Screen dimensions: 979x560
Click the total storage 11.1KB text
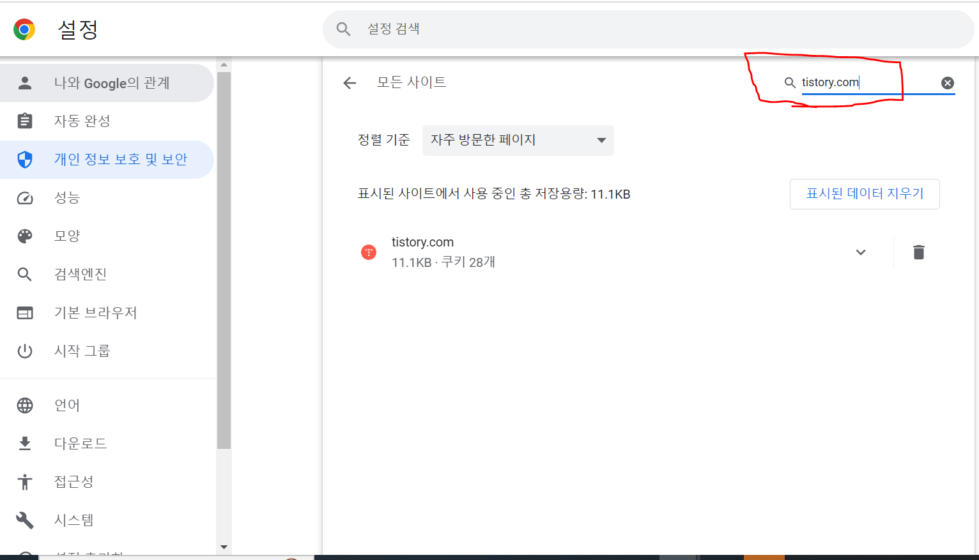click(494, 194)
